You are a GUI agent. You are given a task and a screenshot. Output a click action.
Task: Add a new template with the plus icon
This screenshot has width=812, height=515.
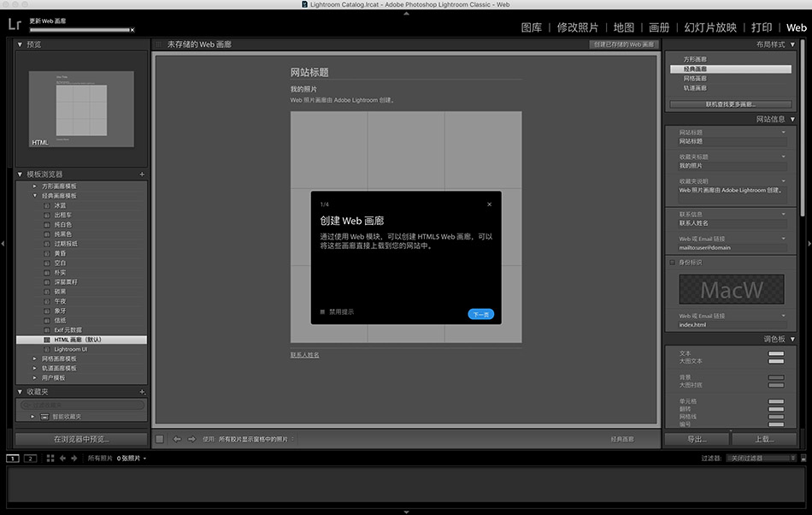click(x=142, y=175)
